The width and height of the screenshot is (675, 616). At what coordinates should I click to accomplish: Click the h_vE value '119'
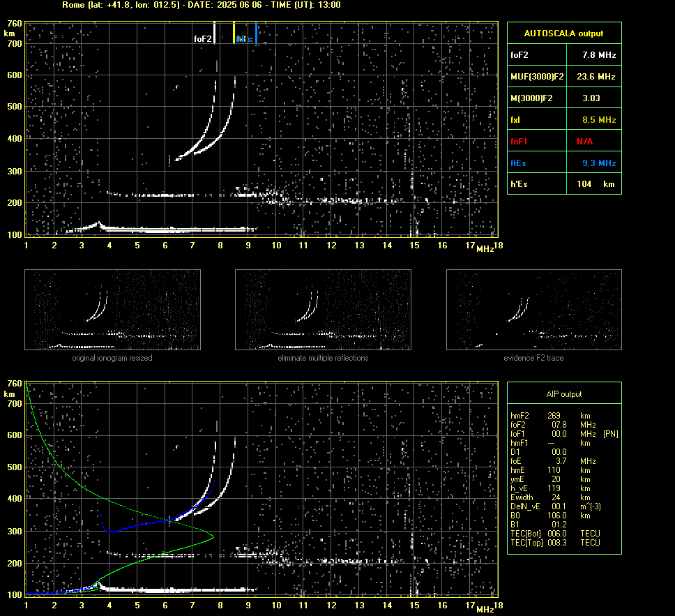point(554,488)
